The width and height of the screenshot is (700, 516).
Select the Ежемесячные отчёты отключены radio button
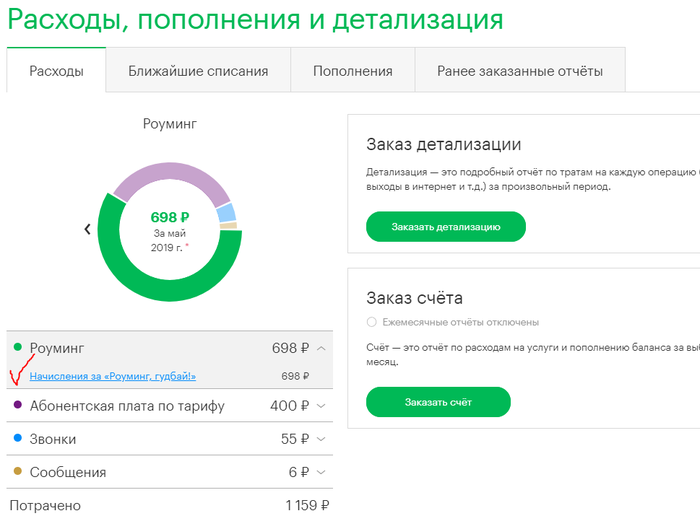(372, 322)
